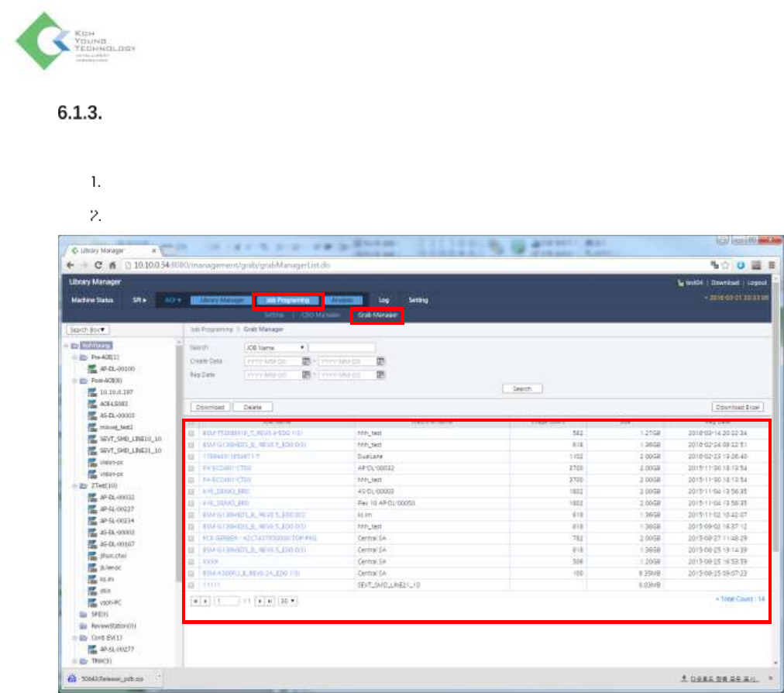Go to next results page

pyautogui.click(x=260, y=601)
